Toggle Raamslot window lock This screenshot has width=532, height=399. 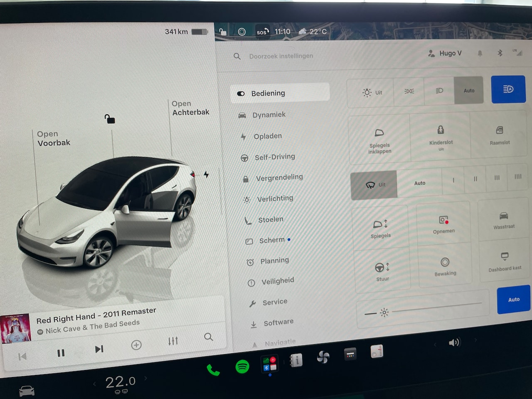coord(500,135)
